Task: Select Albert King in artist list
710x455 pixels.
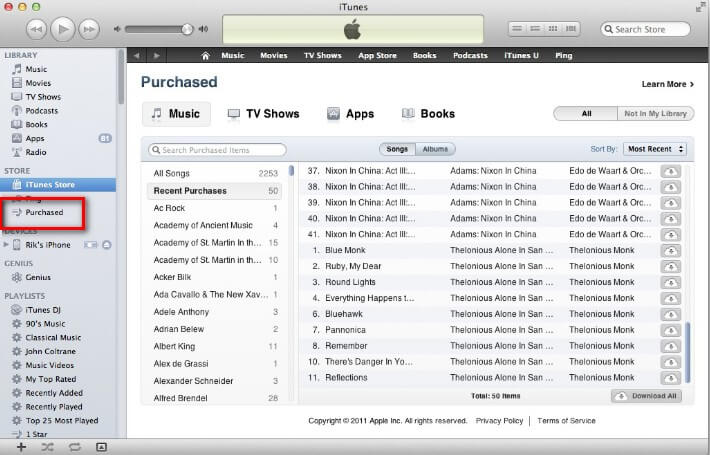Action: 215,347
